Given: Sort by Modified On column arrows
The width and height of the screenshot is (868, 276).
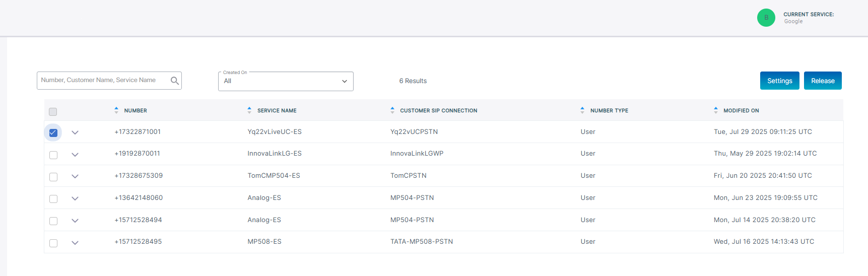Looking at the screenshot, I should [x=716, y=110].
